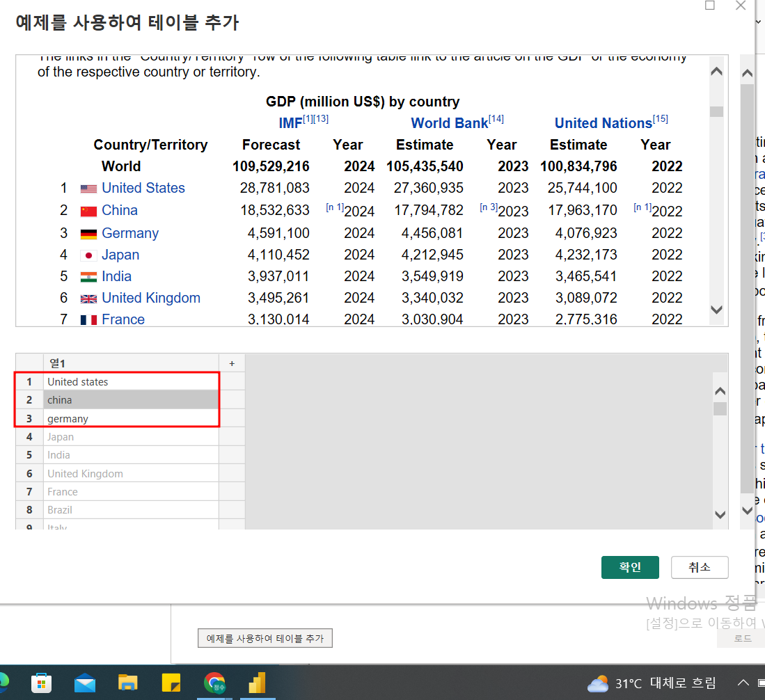Click the [n 3] footnote link

coord(489,207)
